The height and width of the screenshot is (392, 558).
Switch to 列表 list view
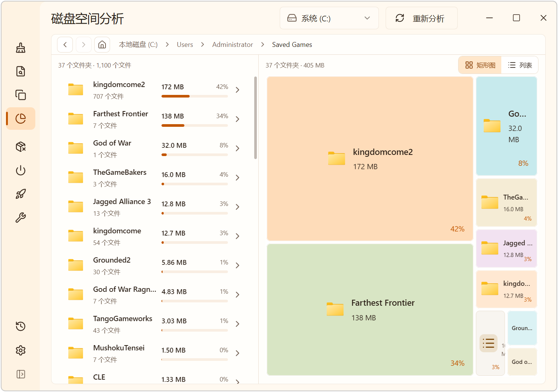tap(520, 65)
